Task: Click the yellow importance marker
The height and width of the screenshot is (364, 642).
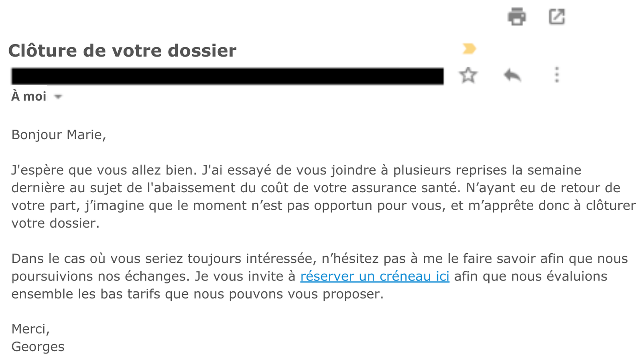Action: [469, 49]
